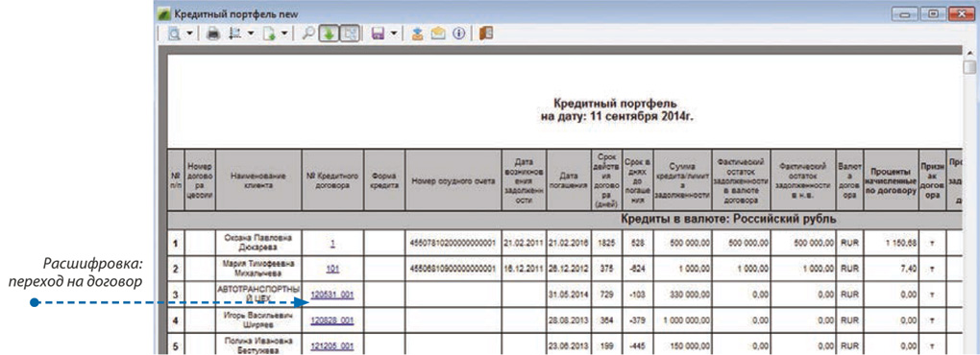Click contract term value 1825
The height and width of the screenshot is (355, 980).
605,244
